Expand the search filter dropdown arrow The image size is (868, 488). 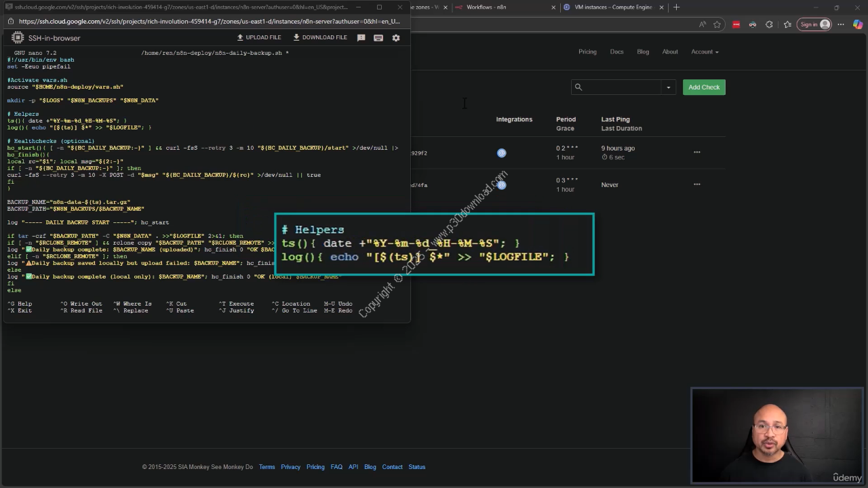coord(668,87)
